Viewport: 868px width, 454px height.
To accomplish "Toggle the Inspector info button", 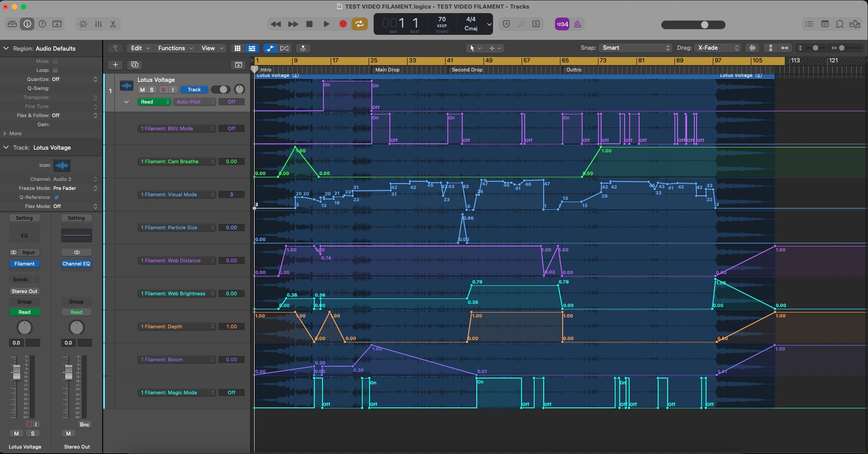I will point(27,24).
